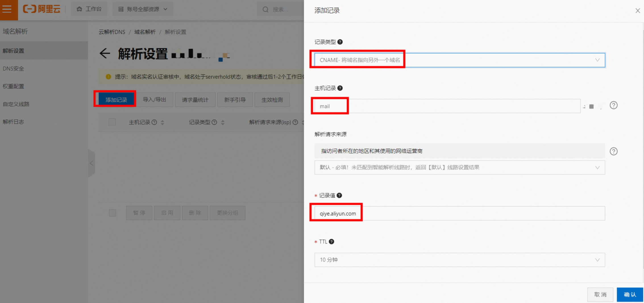Check the checkbox in the table footer row
The width and height of the screenshot is (644, 303).
click(112, 213)
